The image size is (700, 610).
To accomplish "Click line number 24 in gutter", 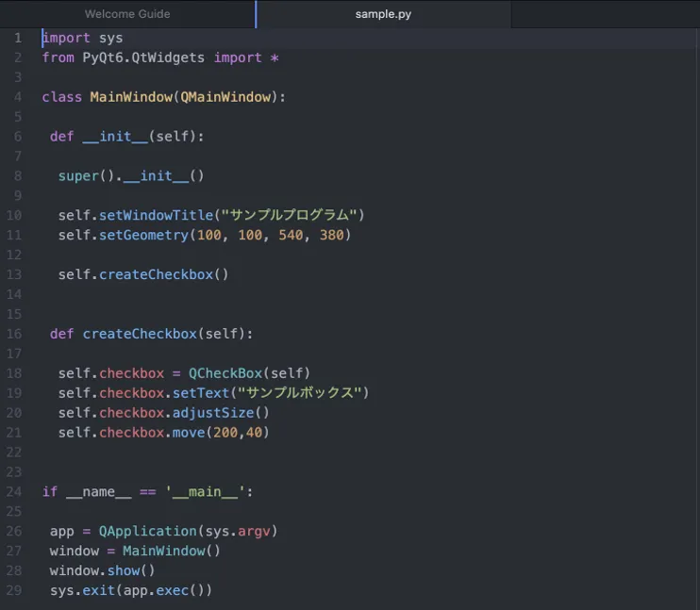I will [14, 491].
